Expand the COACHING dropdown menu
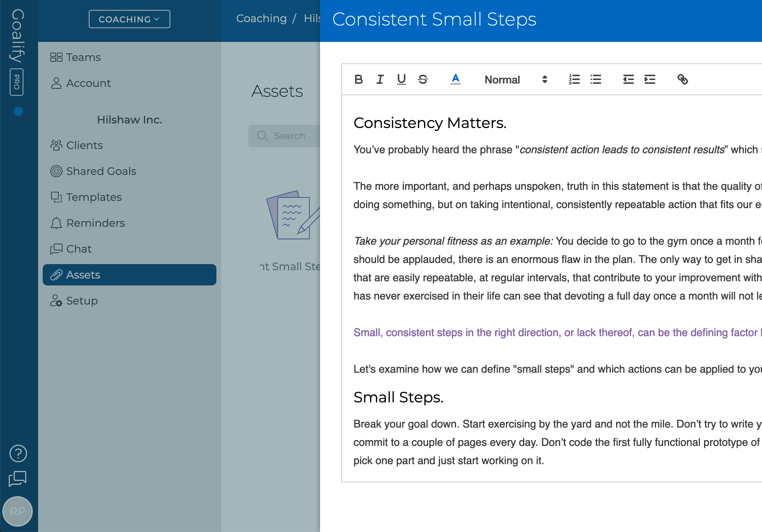The height and width of the screenshot is (532, 762). 129,19
